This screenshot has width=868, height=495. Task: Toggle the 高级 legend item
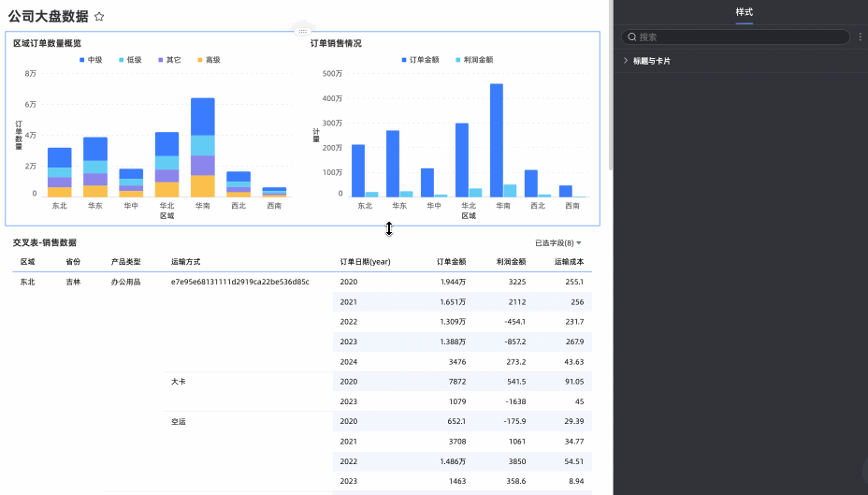(x=209, y=60)
